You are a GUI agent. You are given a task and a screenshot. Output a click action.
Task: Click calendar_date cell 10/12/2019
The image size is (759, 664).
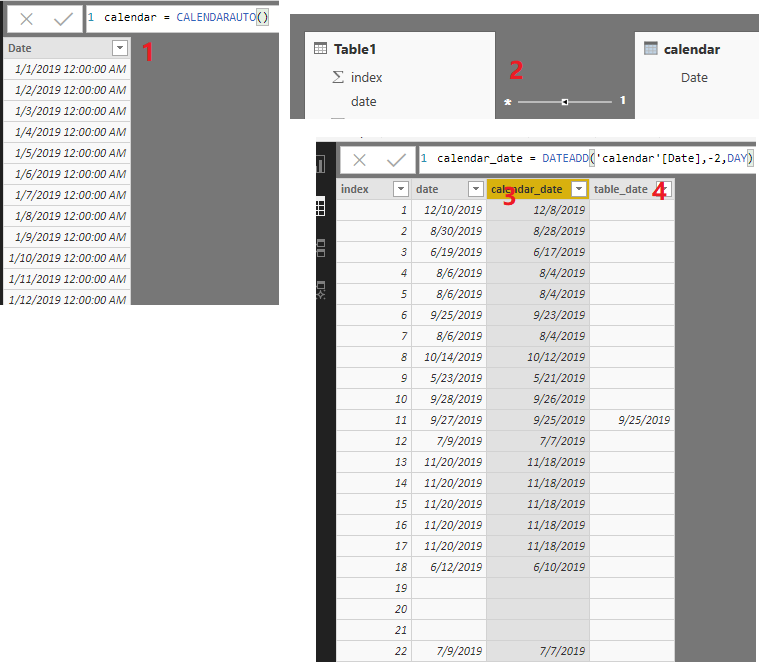(x=538, y=357)
